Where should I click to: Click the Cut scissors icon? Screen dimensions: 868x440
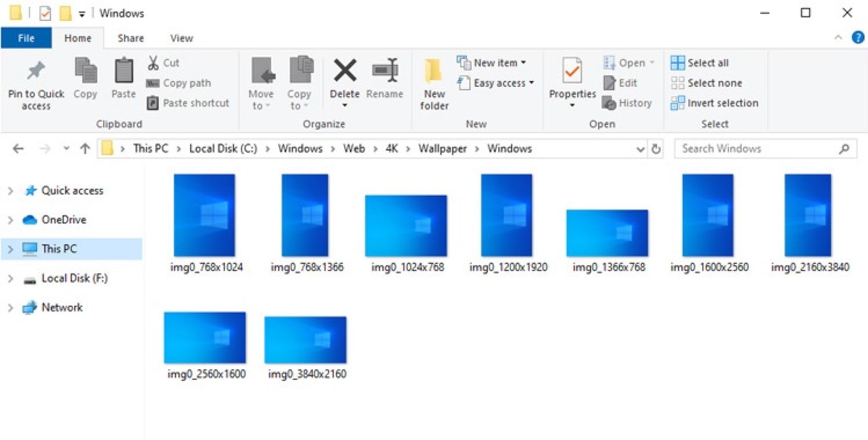(153, 63)
